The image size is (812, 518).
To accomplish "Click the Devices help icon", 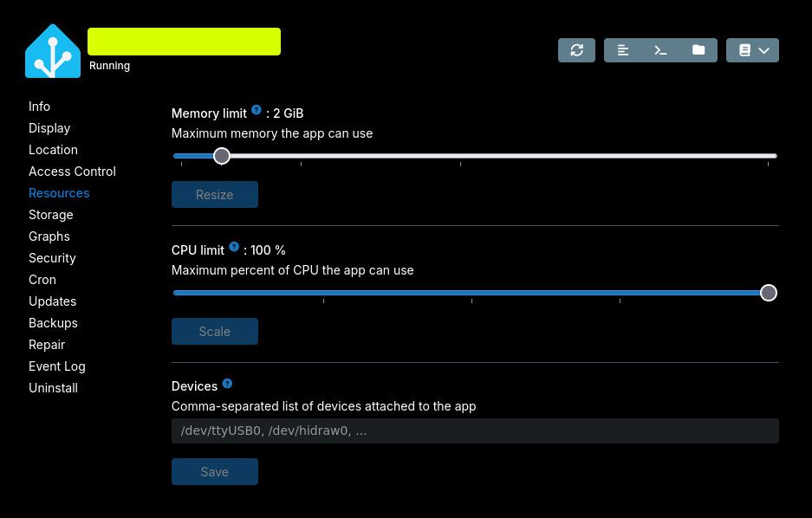I will pyautogui.click(x=227, y=384).
